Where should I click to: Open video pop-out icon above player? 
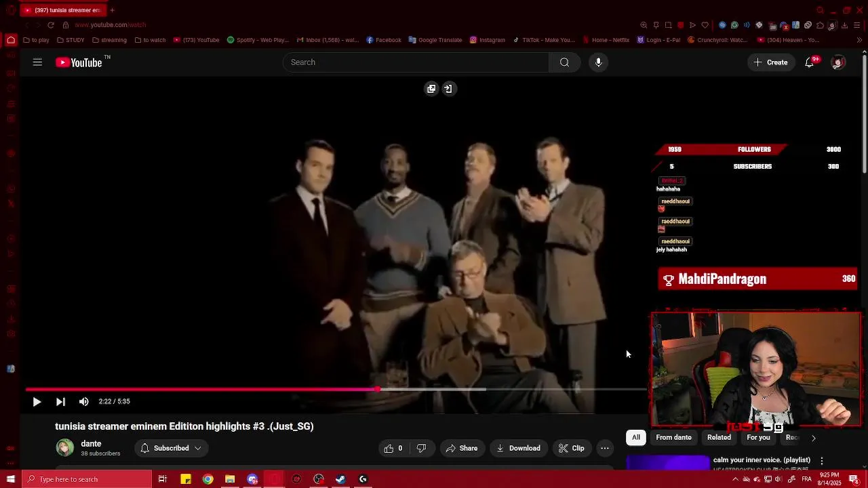click(x=431, y=89)
